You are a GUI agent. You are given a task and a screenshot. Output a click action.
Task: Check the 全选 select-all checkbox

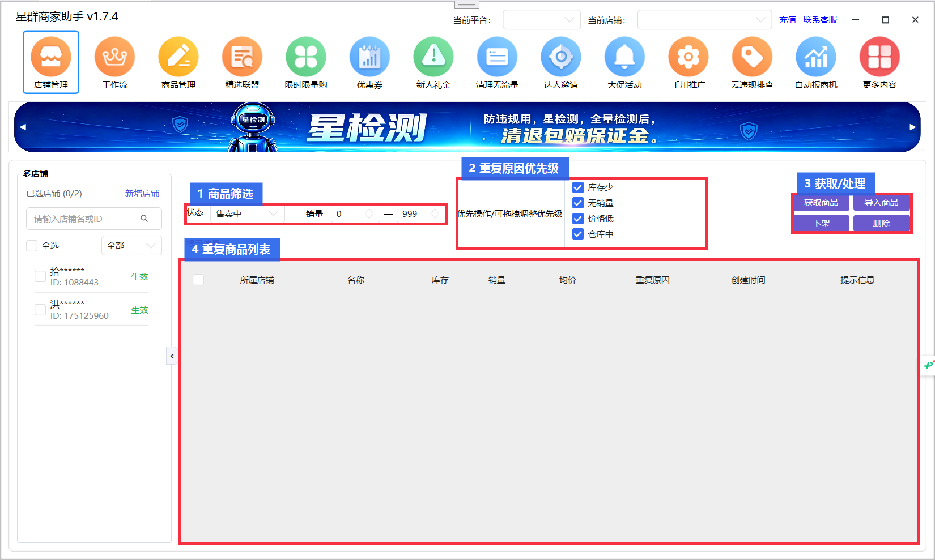32,246
